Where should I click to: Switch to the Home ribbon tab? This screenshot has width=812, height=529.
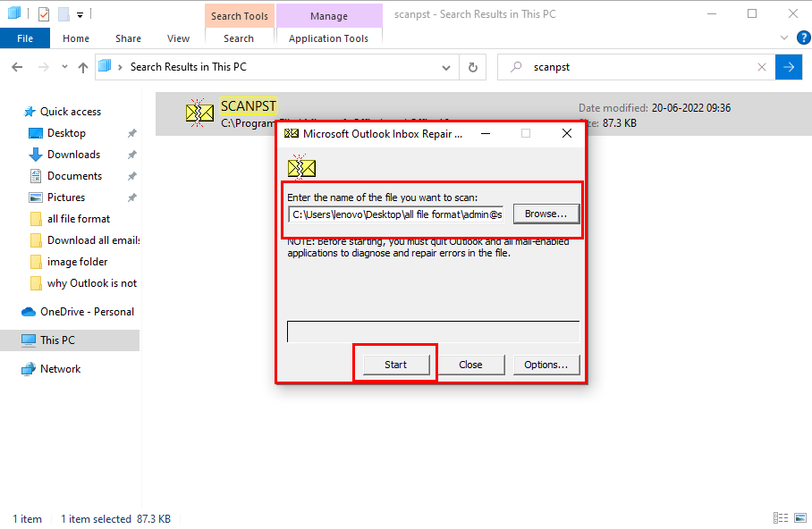click(x=76, y=38)
